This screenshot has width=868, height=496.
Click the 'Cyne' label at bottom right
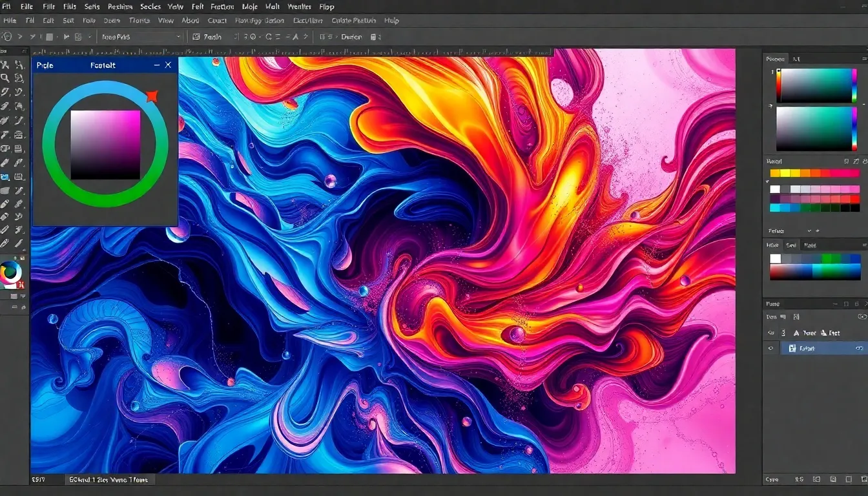(x=772, y=480)
